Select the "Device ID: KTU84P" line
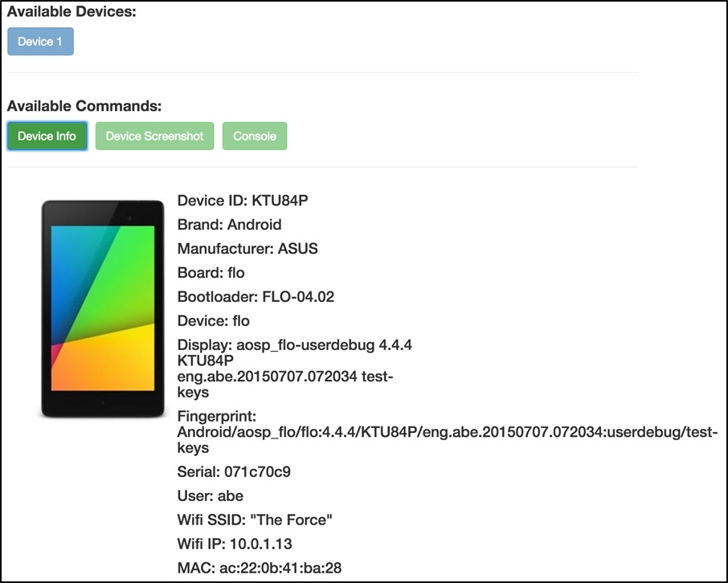 click(x=243, y=201)
